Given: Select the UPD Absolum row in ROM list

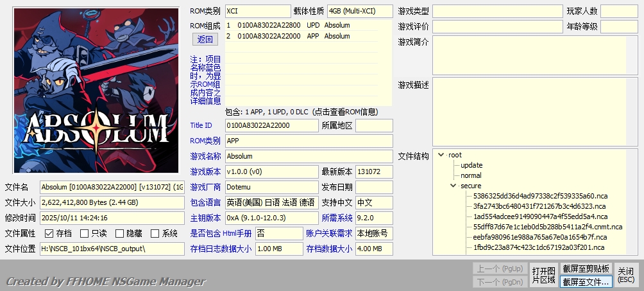Looking at the screenshot, I should tap(289, 25).
